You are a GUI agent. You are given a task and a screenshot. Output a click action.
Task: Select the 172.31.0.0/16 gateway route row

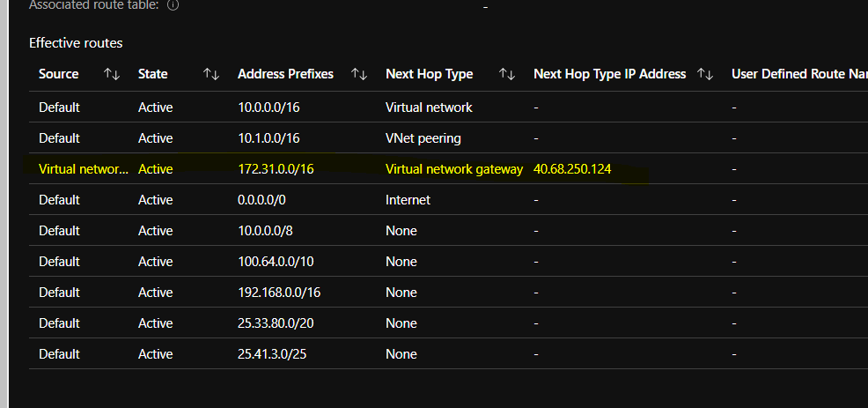point(448,169)
